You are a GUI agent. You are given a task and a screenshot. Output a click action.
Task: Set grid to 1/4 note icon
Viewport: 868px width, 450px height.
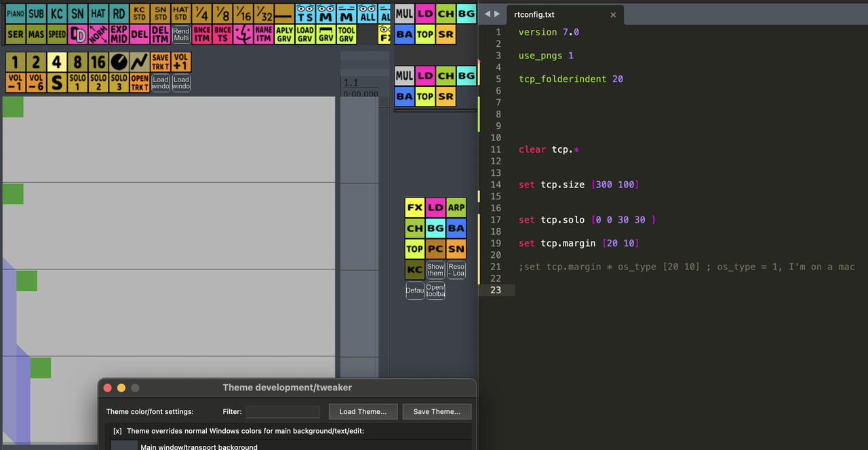point(201,14)
